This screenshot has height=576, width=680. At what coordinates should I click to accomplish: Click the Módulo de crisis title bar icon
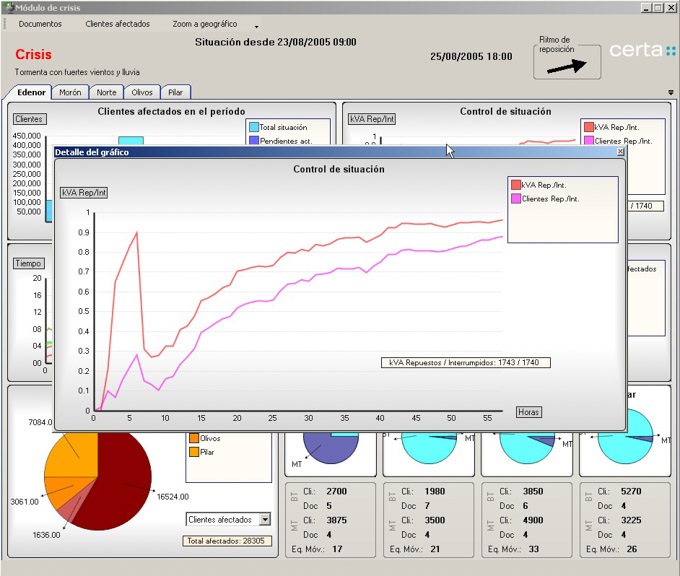click(x=9, y=7)
